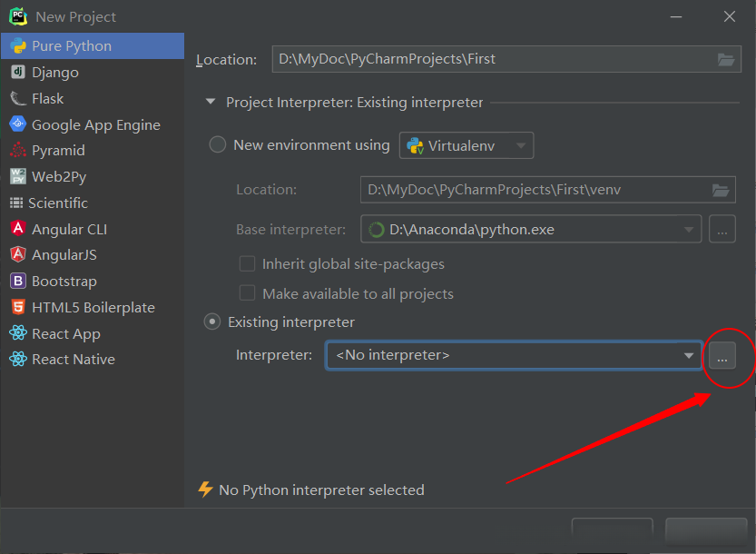756x554 pixels.
Task: Check Make available to all projects
Action: tap(247, 293)
